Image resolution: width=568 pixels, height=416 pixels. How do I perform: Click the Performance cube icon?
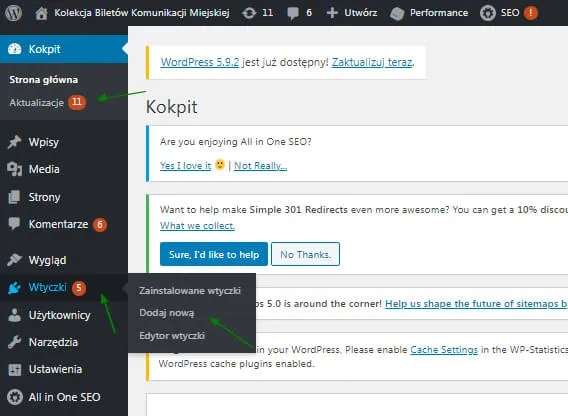(397, 14)
